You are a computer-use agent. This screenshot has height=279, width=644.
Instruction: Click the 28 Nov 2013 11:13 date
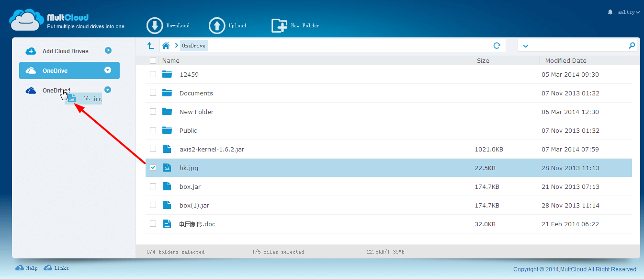(x=570, y=168)
